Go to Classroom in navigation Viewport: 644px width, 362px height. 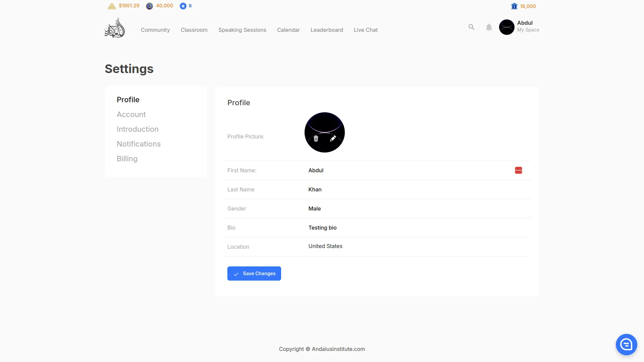(194, 30)
